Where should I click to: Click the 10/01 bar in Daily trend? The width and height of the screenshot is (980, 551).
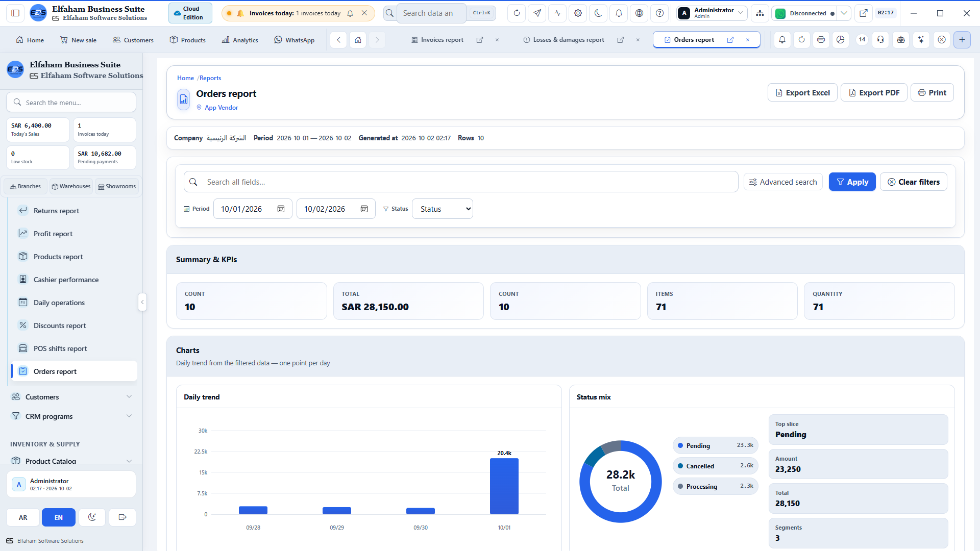tap(504, 486)
